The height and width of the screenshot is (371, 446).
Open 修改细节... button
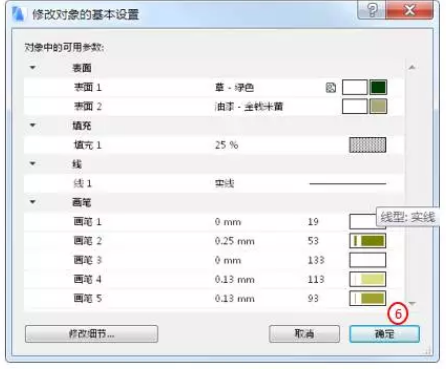pos(91,334)
